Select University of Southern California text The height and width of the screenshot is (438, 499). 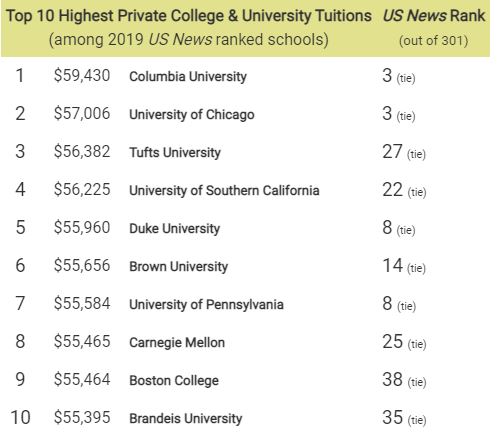pyautogui.click(x=224, y=191)
